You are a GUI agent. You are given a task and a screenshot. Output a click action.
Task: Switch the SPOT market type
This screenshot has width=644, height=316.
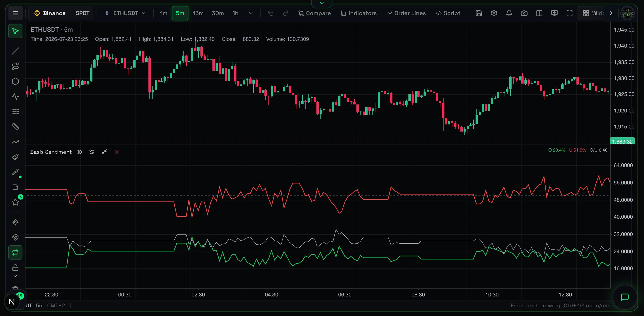tap(82, 13)
